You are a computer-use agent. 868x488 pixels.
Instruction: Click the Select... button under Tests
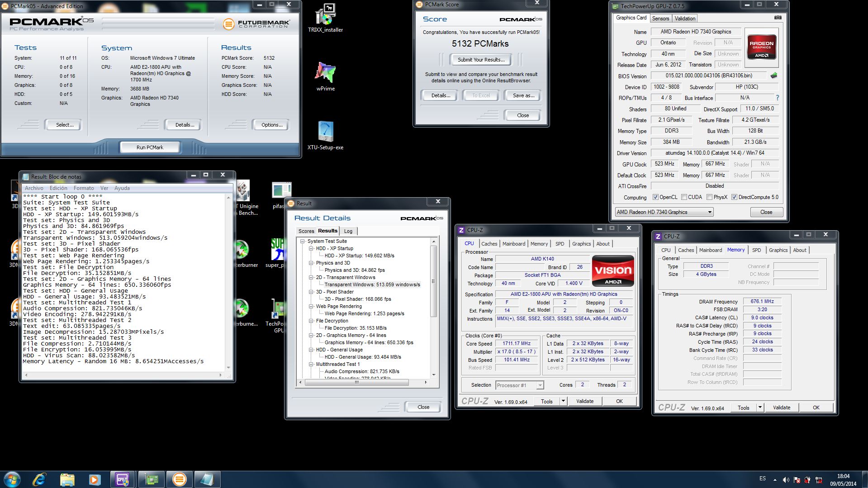coord(64,125)
